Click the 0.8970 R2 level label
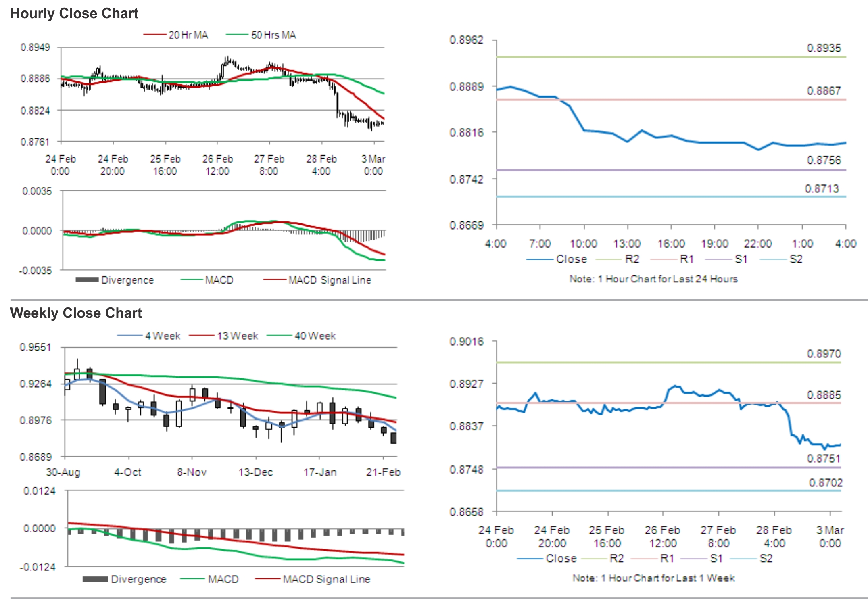Screen dimensions: 868x599 (824, 354)
